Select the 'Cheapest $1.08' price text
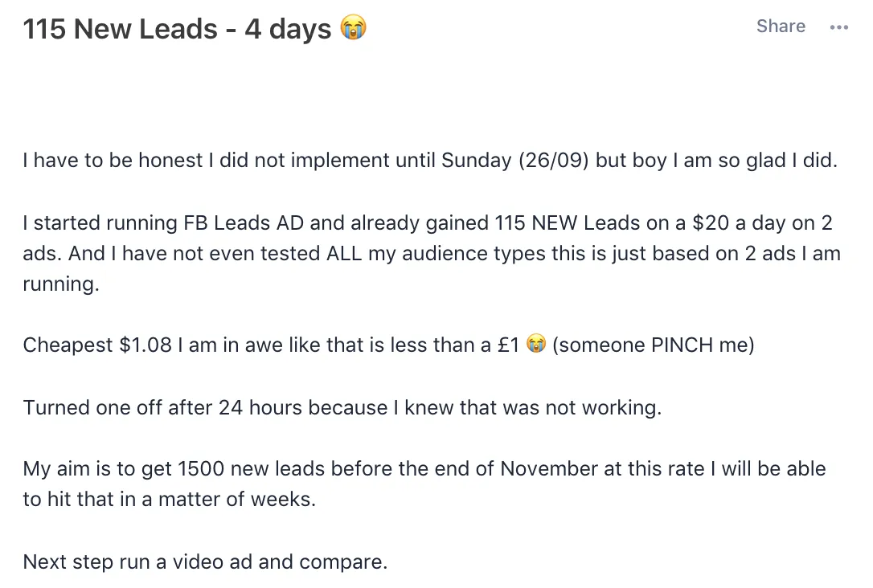 97,345
